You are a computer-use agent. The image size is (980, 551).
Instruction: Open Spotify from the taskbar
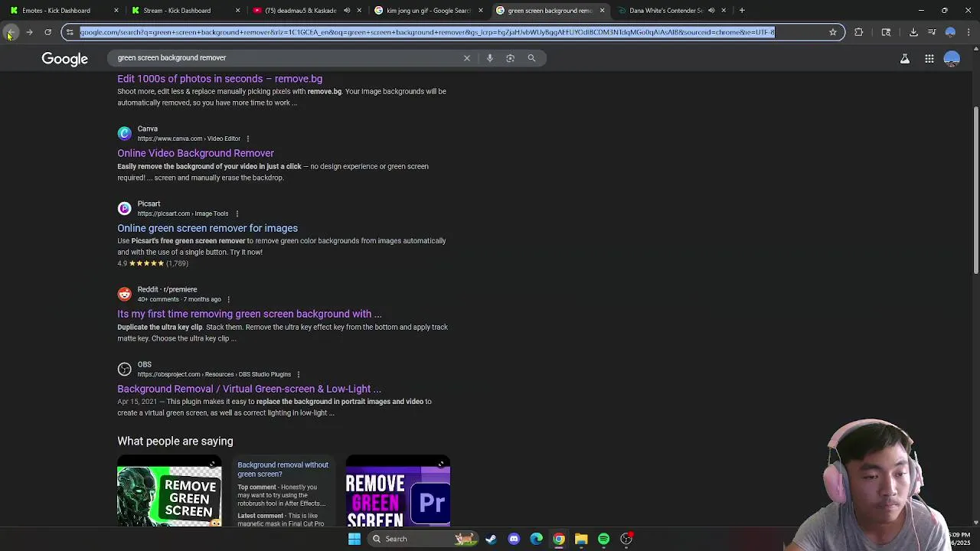pos(604,539)
